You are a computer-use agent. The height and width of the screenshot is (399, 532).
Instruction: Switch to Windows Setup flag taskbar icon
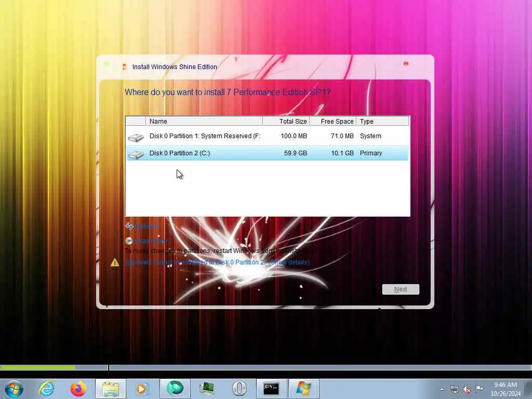pos(303,389)
